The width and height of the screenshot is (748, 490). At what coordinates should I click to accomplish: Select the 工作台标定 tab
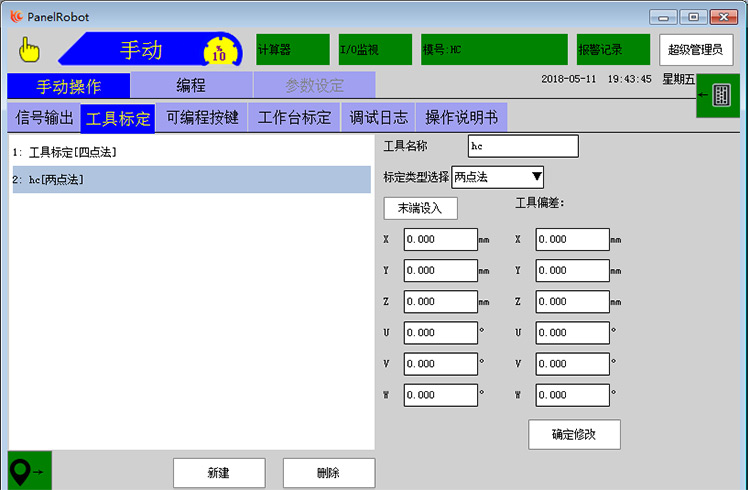tap(294, 118)
